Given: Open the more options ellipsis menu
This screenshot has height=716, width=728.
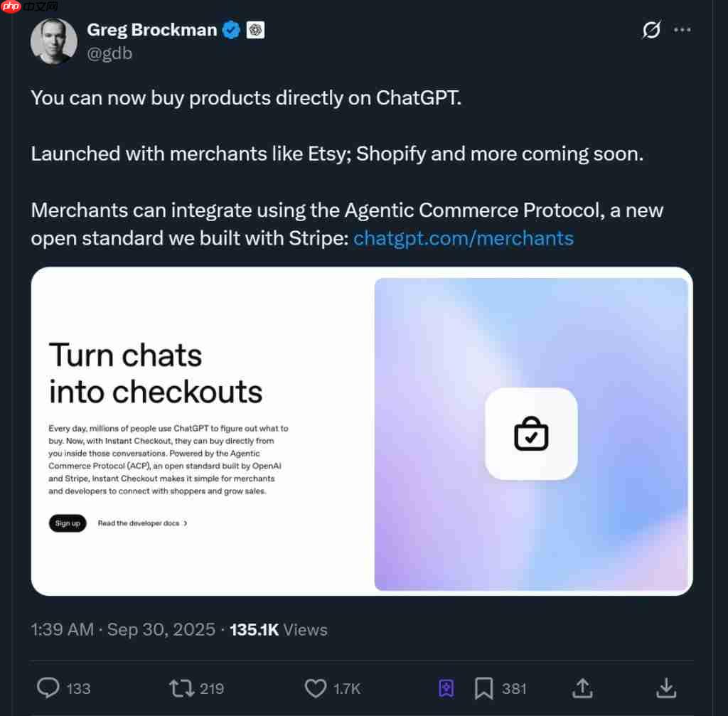Looking at the screenshot, I should coord(682,30).
